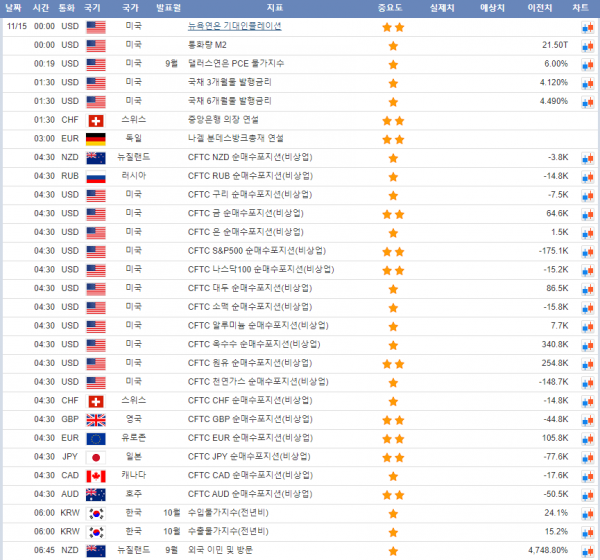Open 외국 이민 및 방문 indicator

tap(224, 550)
